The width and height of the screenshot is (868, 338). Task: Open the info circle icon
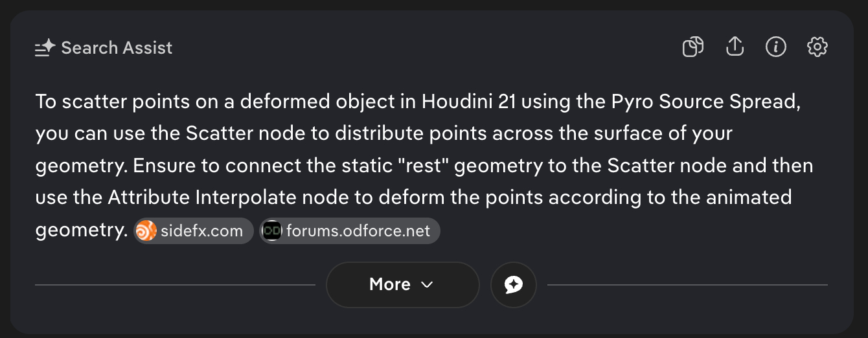click(x=776, y=47)
